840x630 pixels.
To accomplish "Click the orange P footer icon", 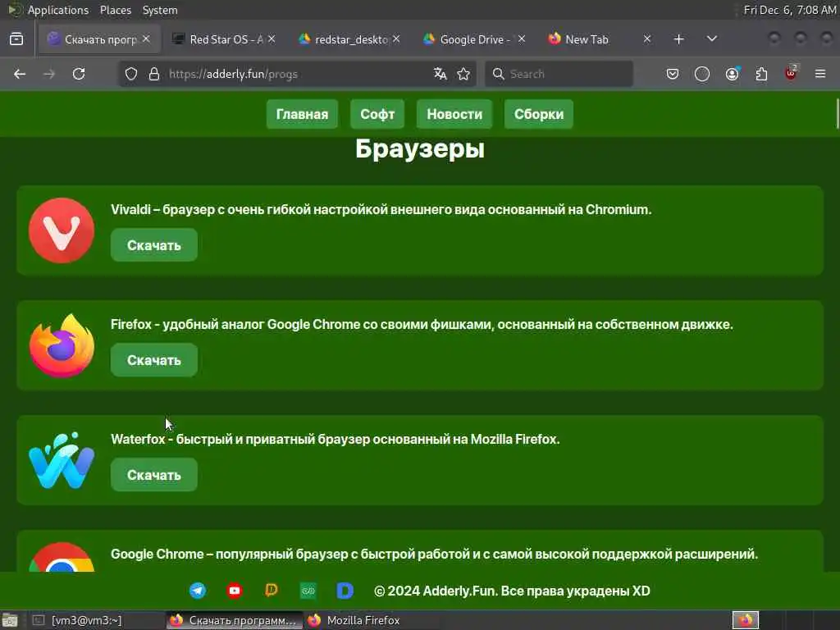I will [x=272, y=591].
